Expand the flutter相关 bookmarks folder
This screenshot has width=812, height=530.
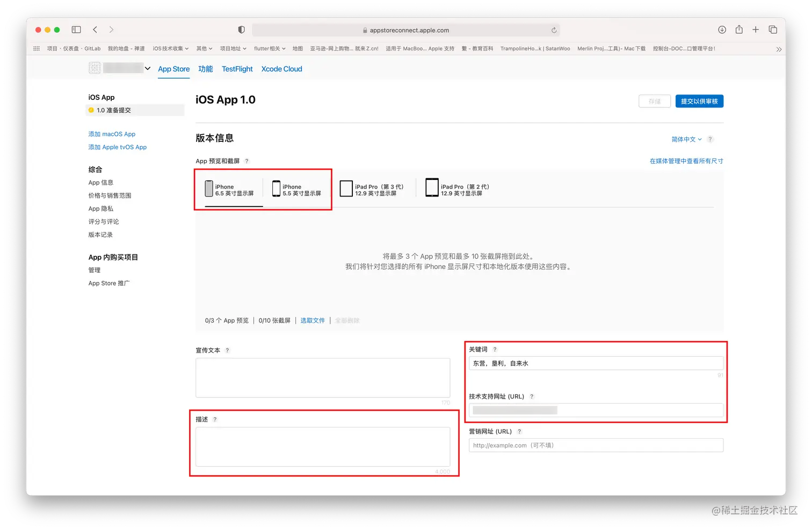point(270,48)
